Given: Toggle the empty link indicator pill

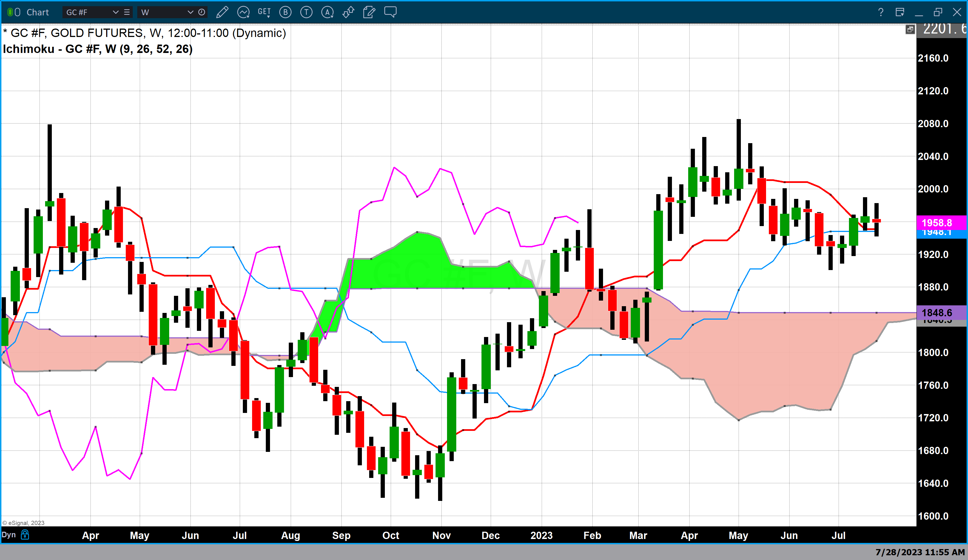Looking at the screenshot, I should click(18, 12).
